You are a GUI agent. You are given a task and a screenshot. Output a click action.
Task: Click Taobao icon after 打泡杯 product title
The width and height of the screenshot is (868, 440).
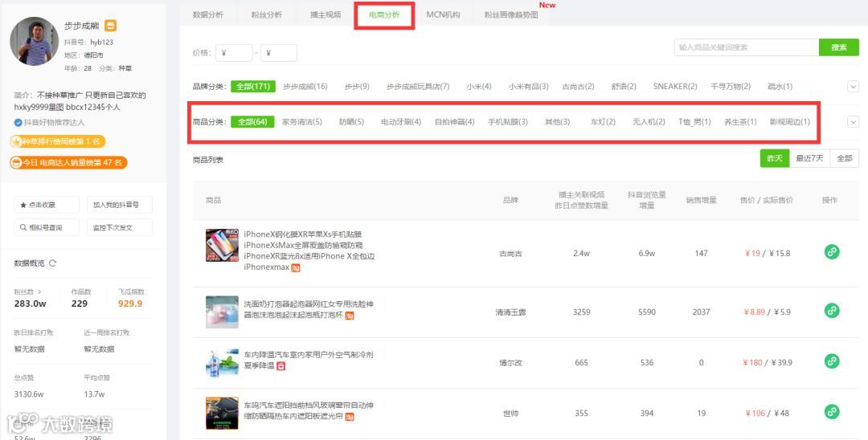click(x=350, y=316)
